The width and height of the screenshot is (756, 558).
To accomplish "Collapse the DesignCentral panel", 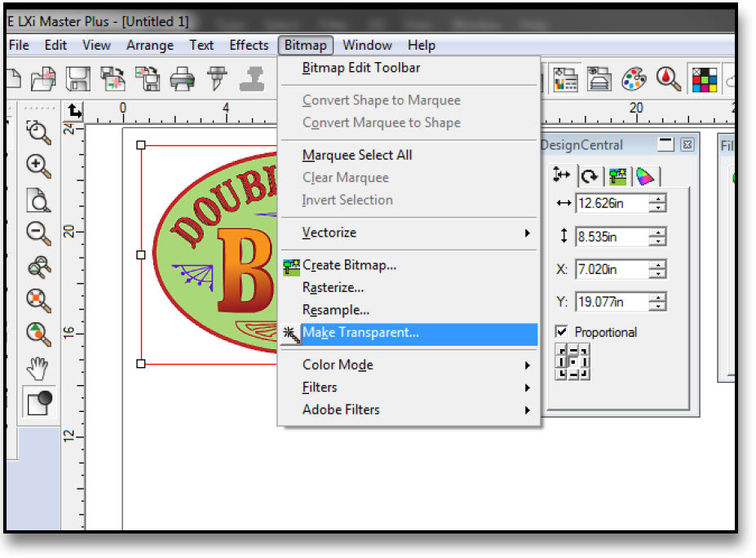I will coord(665,144).
